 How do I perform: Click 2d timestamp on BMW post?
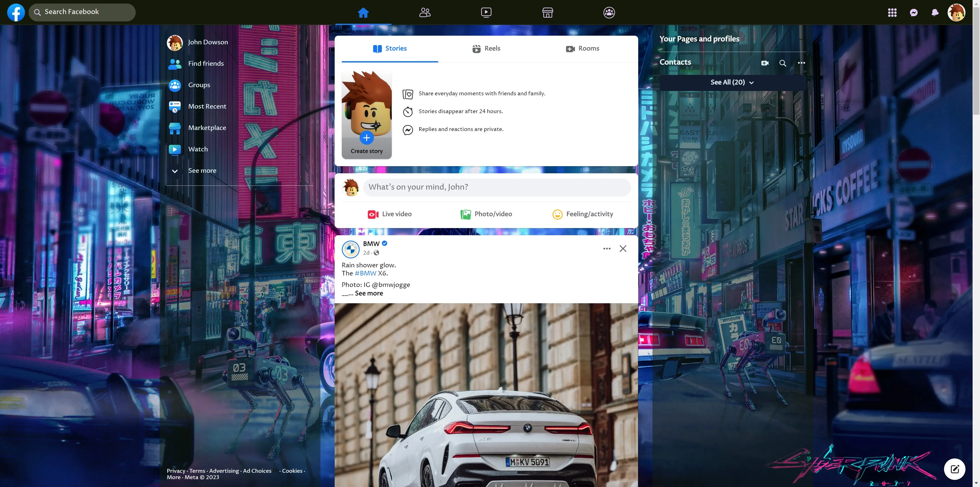click(x=366, y=253)
